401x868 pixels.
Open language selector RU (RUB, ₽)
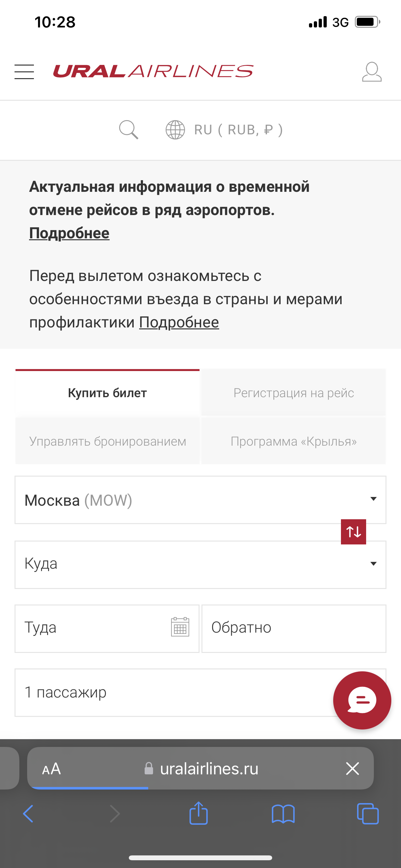point(224,130)
